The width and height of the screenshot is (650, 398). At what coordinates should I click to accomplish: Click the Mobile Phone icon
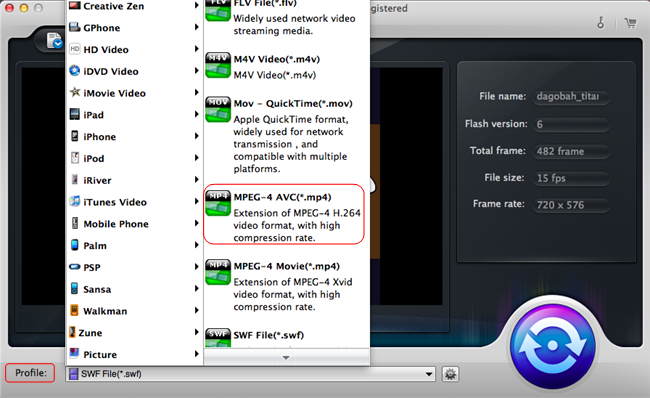[75, 223]
